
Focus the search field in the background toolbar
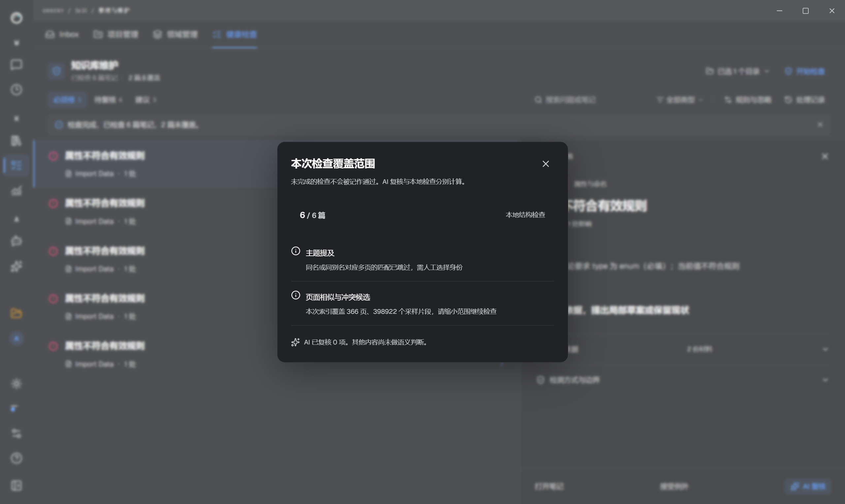(565, 100)
